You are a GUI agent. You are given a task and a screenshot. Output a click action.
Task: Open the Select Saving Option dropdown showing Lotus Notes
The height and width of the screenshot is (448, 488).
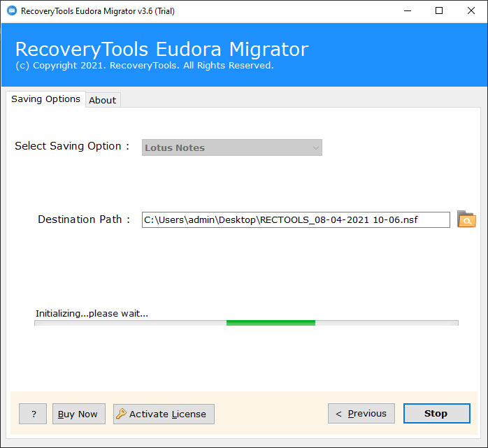pos(232,147)
